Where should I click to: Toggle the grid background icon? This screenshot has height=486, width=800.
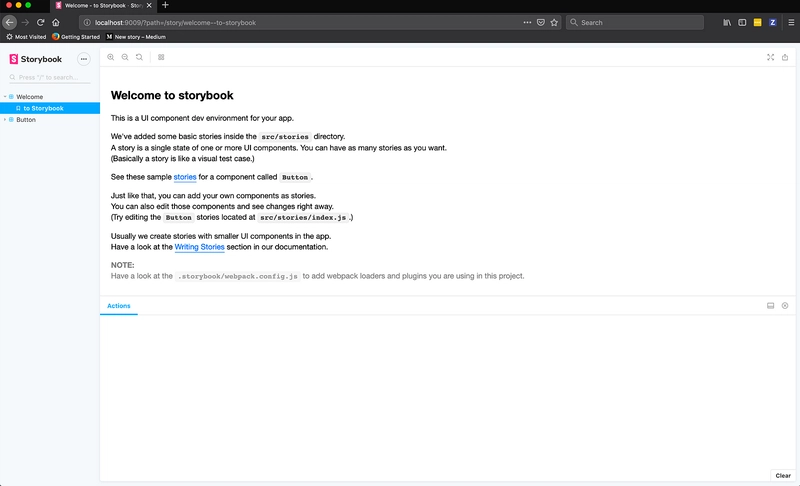click(161, 57)
